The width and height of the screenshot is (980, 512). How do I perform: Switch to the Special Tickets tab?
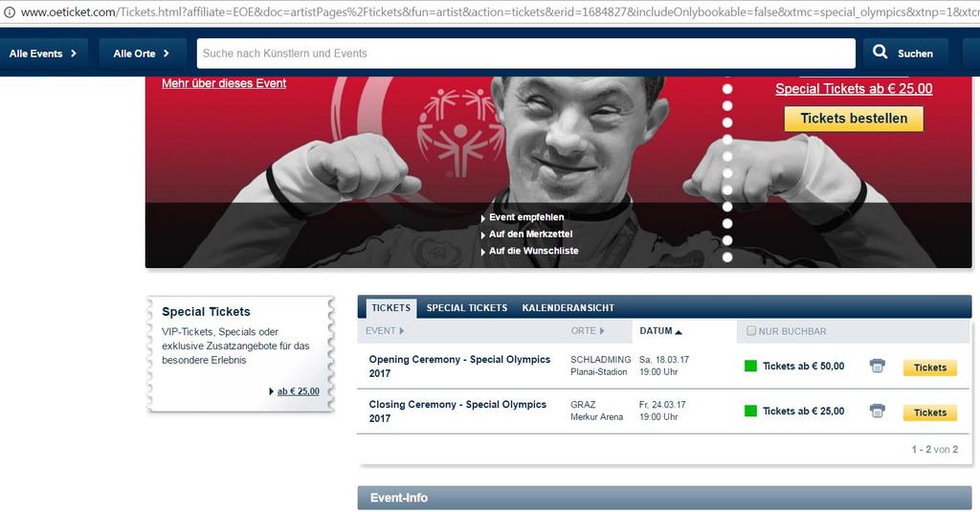[x=467, y=307]
